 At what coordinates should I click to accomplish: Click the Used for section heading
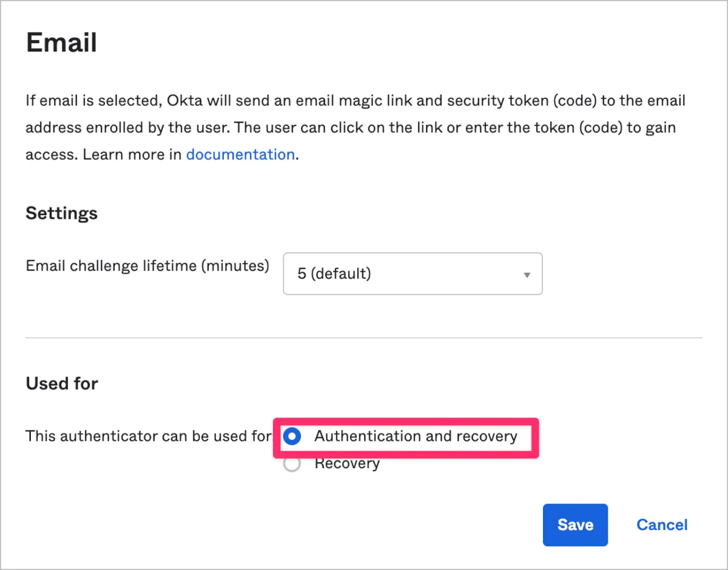[62, 384]
